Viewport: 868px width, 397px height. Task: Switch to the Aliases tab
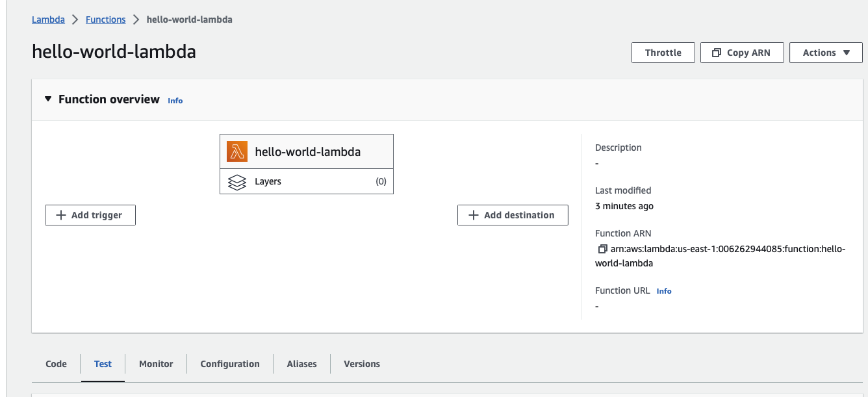tap(301, 364)
